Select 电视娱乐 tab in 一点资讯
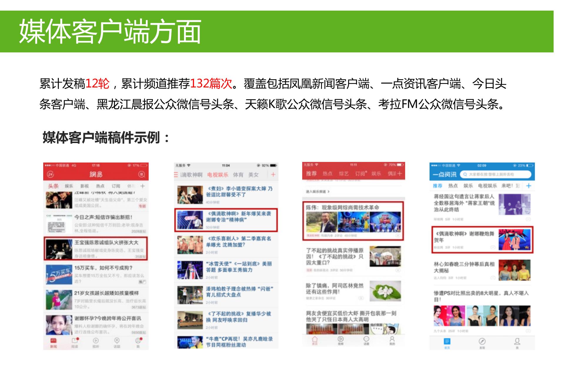Screen dimensions: 588x368 (487, 186)
